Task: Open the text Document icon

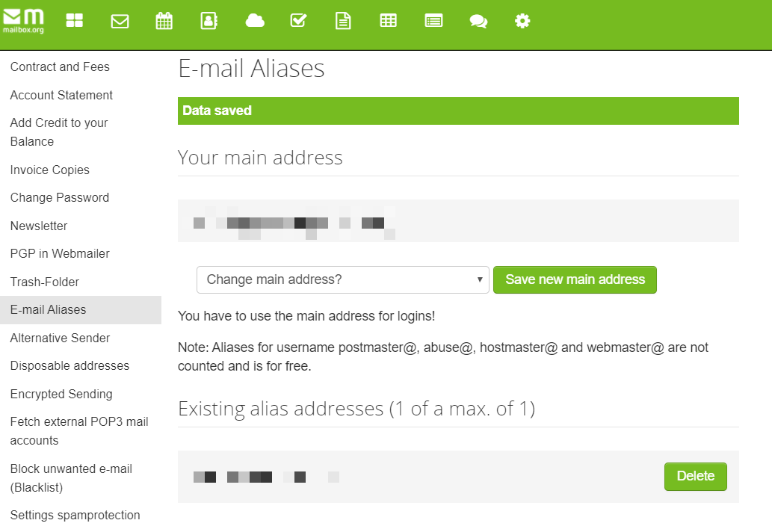Action: (343, 21)
